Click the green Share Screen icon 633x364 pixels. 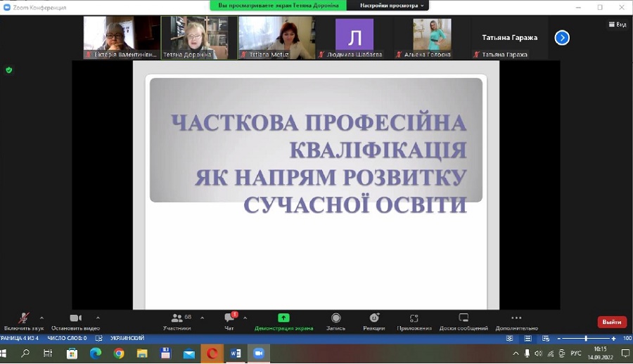[x=283, y=318]
